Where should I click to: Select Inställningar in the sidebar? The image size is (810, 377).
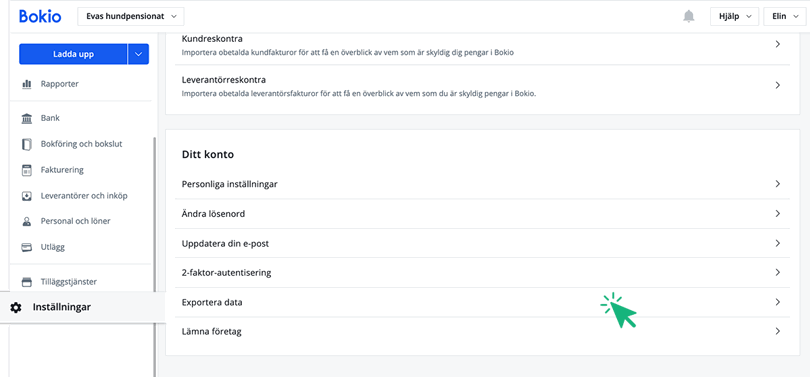click(x=83, y=307)
